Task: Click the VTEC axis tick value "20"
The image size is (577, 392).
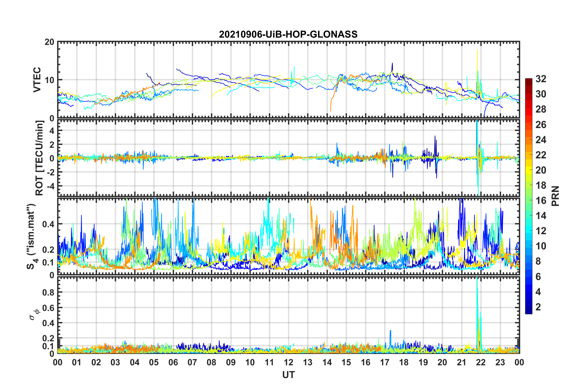Action: pyautogui.click(x=49, y=42)
